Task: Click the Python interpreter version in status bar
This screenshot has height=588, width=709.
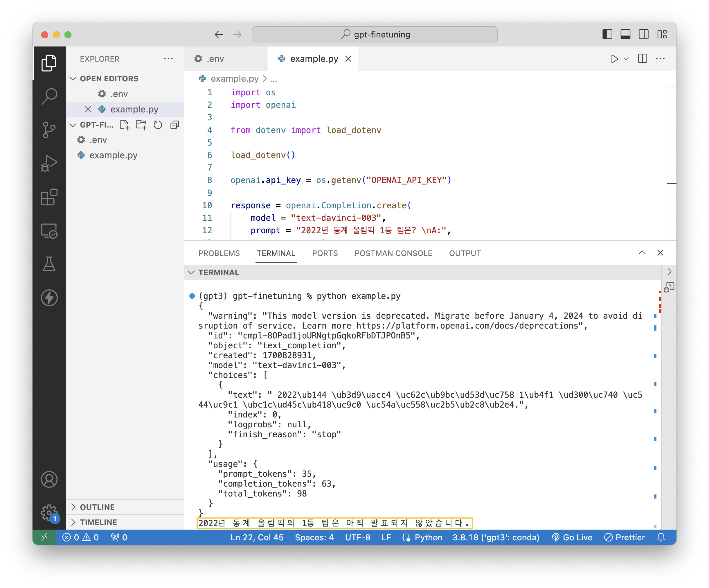Action: (x=496, y=537)
